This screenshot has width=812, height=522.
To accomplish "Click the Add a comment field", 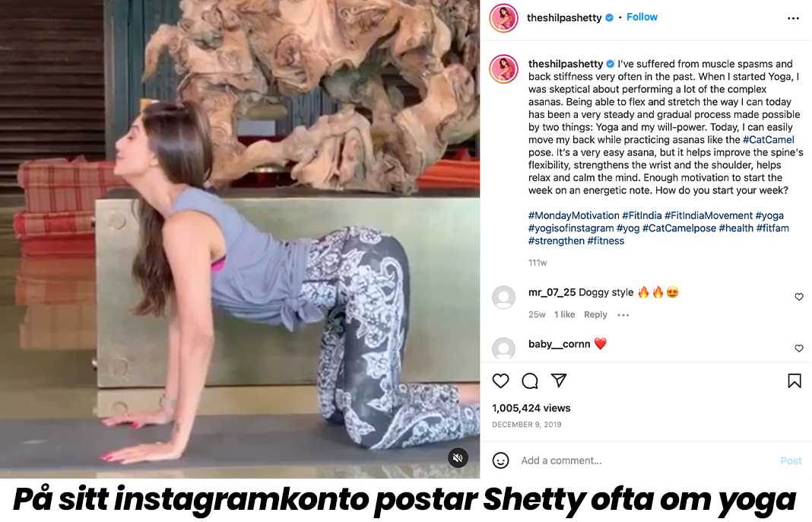I will click(647, 460).
